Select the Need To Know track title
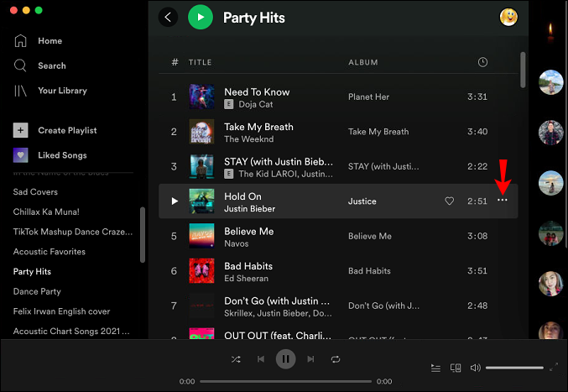The height and width of the screenshot is (392, 568). [x=257, y=92]
